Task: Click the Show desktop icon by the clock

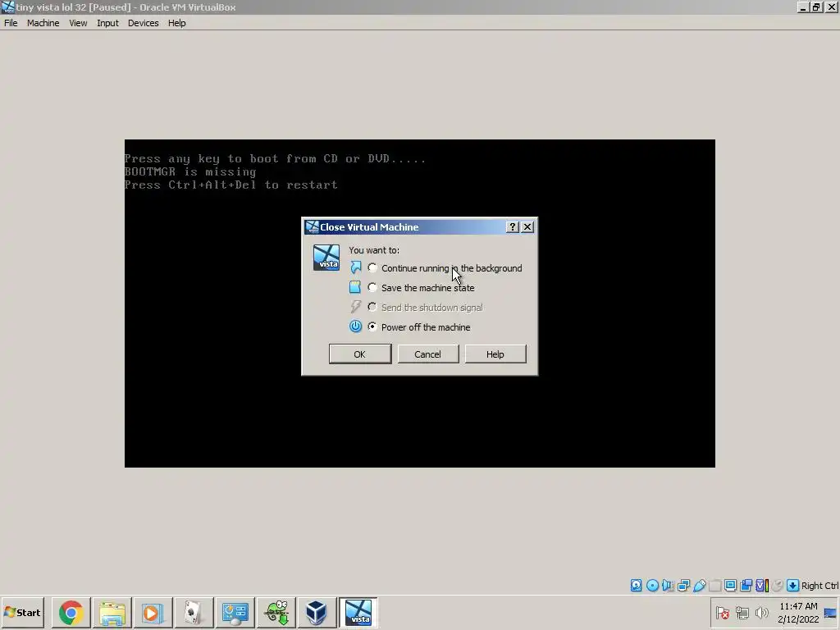Action: click(831, 612)
